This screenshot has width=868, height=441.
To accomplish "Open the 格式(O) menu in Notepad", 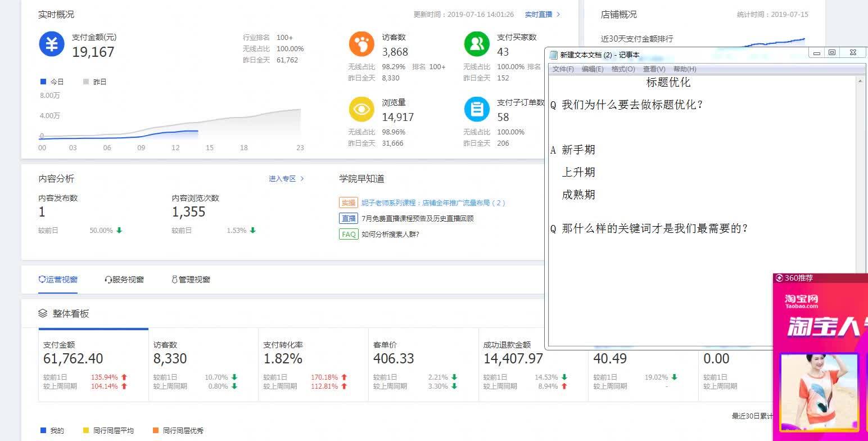I will 623,69.
